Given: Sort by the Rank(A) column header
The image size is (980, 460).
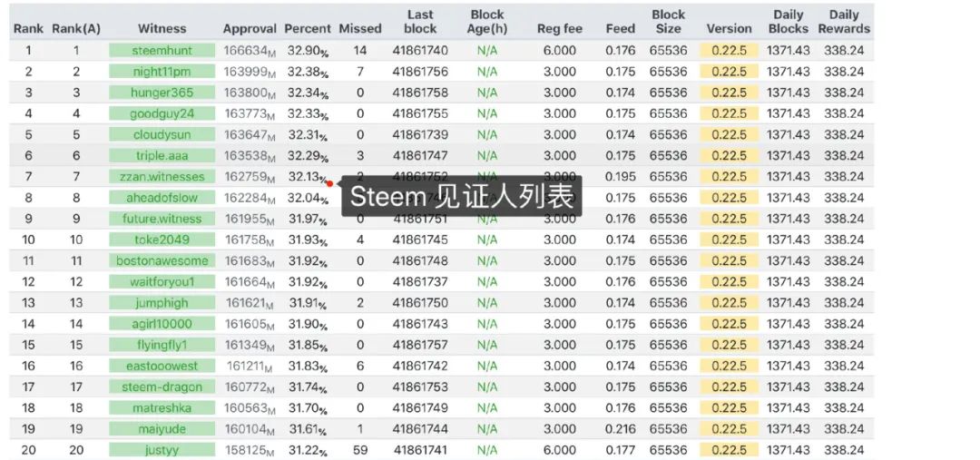Looking at the screenshot, I should point(76,29).
